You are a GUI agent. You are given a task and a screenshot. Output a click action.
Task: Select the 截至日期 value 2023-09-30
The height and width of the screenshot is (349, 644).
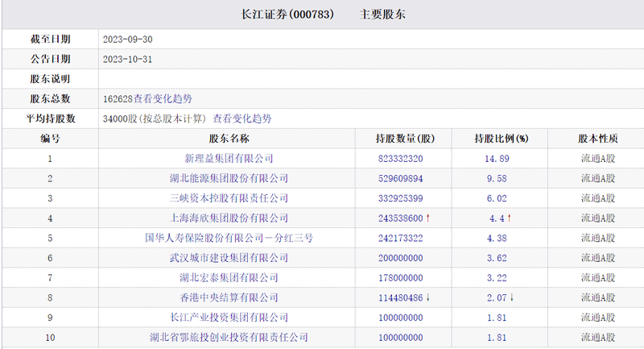click(128, 39)
